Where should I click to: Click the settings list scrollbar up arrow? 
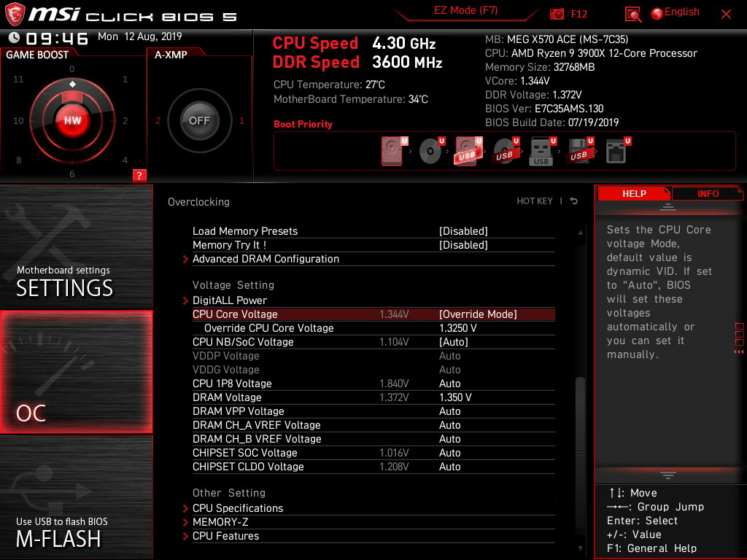(580, 233)
